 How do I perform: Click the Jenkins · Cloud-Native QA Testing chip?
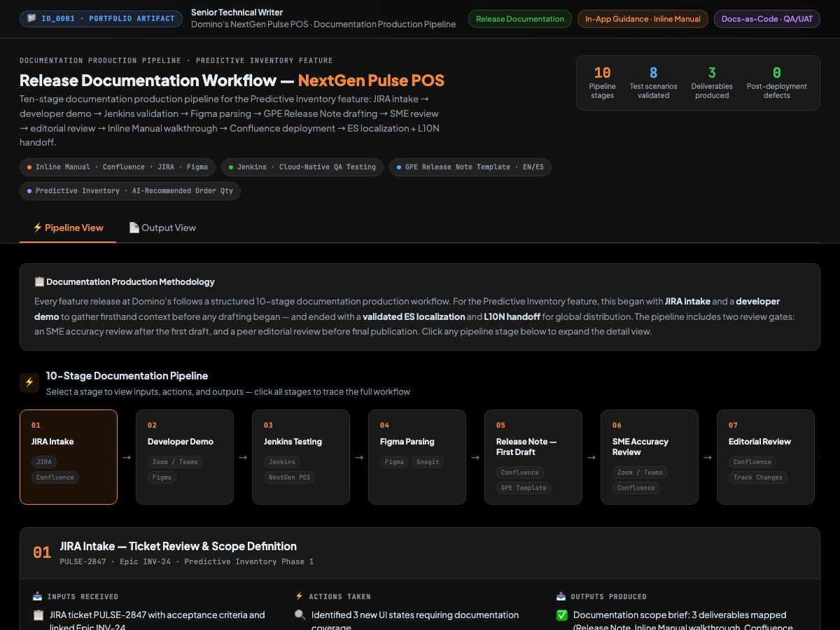pyautogui.click(x=302, y=167)
